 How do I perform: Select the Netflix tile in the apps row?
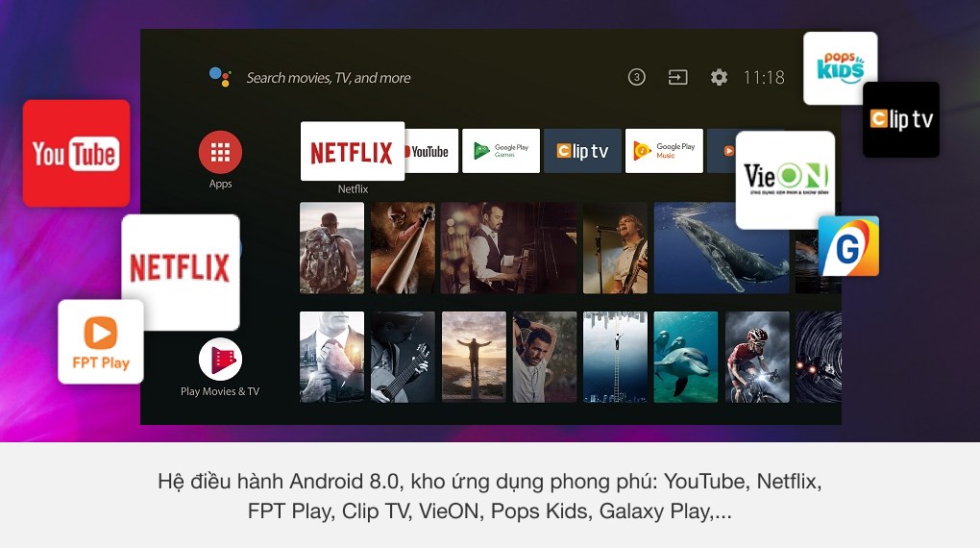point(353,151)
